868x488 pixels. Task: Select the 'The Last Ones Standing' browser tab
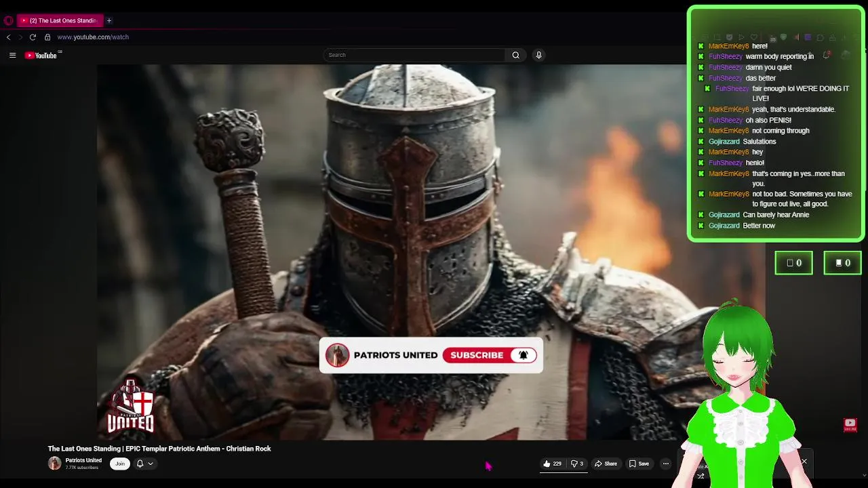tap(60, 21)
